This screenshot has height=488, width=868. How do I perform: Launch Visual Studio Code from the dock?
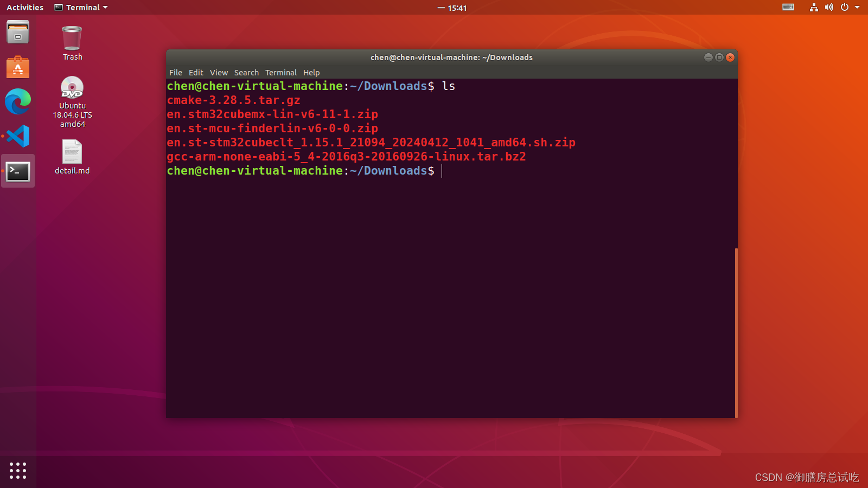[18, 137]
